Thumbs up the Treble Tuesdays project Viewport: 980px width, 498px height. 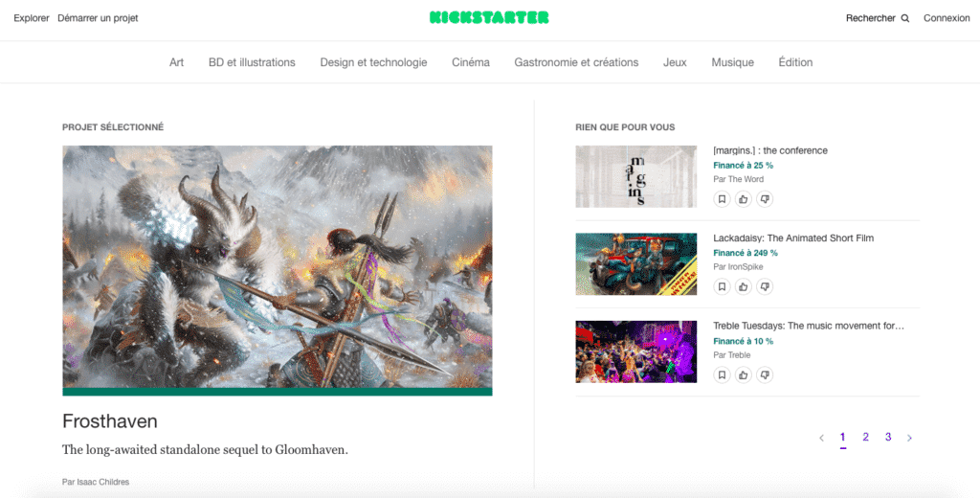[743, 374]
